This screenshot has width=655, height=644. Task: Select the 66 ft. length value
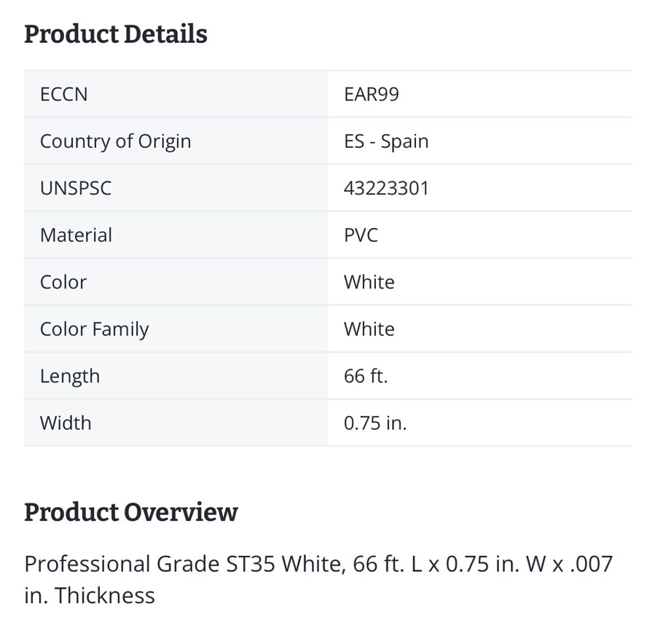(366, 376)
